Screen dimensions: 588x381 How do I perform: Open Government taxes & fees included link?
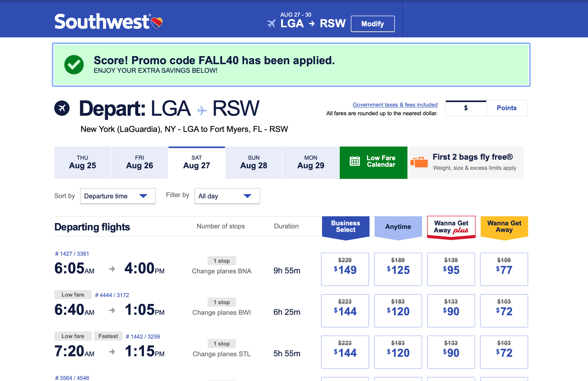[395, 105]
